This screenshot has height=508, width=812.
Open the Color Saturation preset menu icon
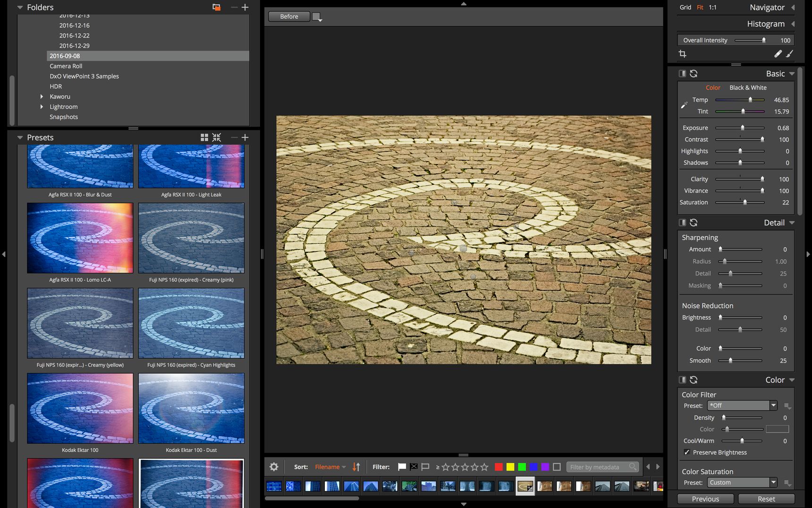[x=787, y=483]
